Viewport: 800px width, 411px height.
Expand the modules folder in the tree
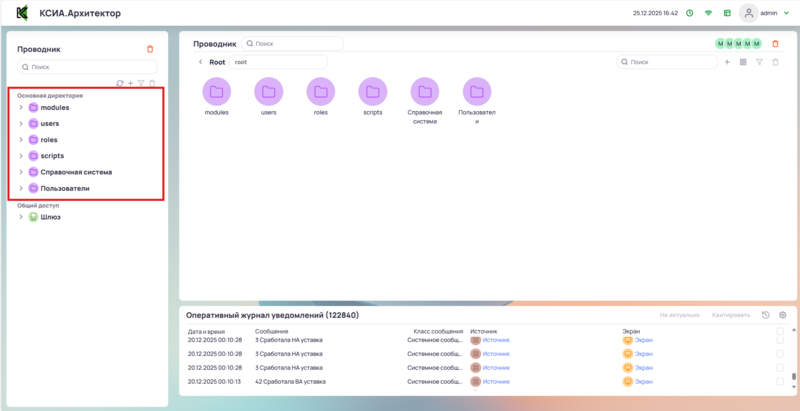pos(21,107)
